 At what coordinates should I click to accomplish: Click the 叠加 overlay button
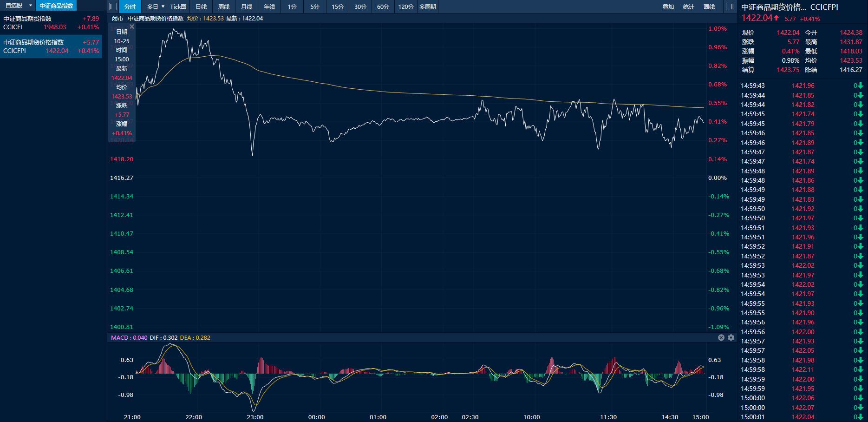pyautogui.click(x=668, y=7)
